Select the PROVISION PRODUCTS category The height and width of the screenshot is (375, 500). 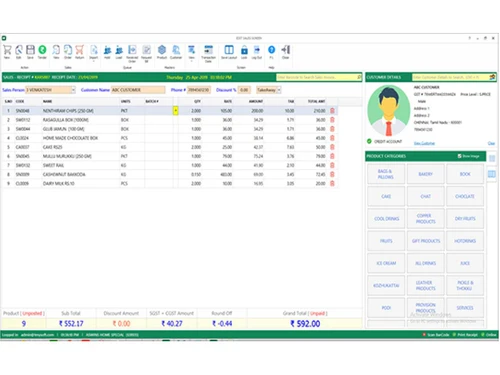[426, 308]
